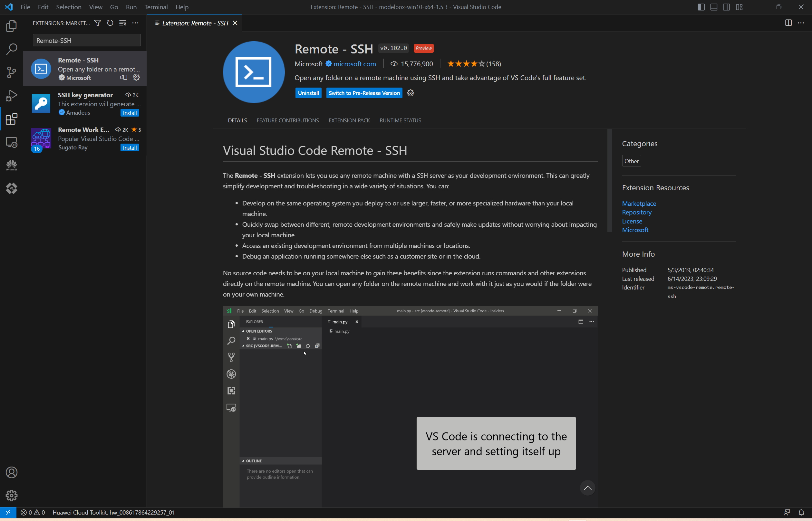812x521 pixels.
Task: Open filter extensions dropdown
Action: click(98, 23)
